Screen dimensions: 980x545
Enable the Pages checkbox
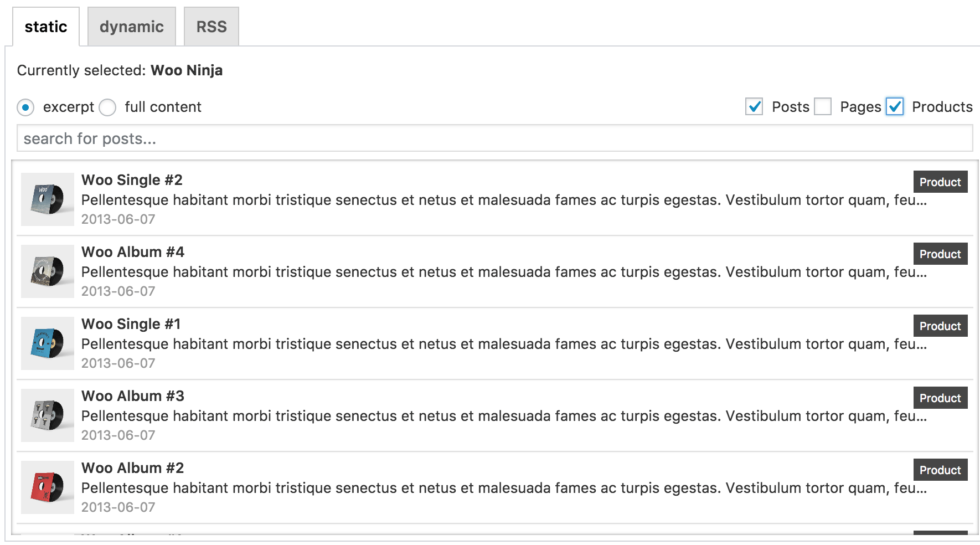(x=823, y=106)
